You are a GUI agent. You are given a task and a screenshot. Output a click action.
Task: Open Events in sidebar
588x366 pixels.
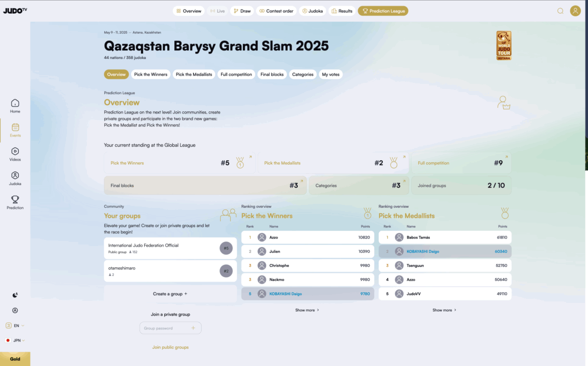15,130
